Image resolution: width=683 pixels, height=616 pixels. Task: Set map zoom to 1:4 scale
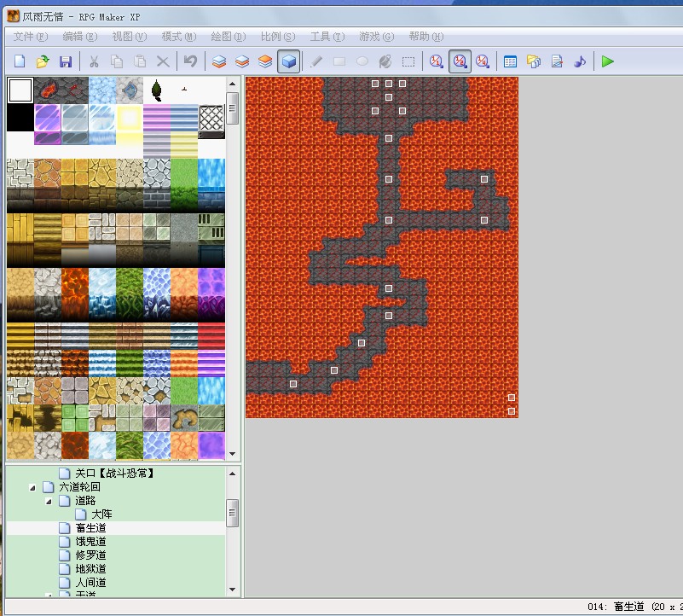pos(483,61)
